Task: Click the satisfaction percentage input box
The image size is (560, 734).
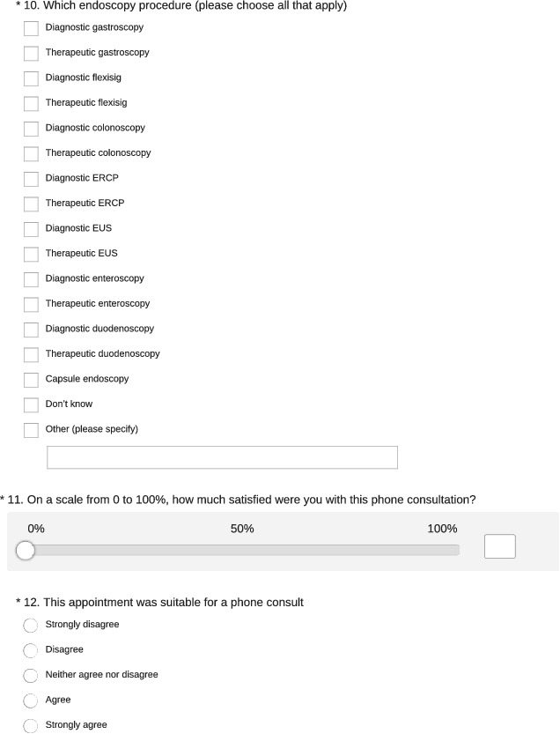Action: 499,546
